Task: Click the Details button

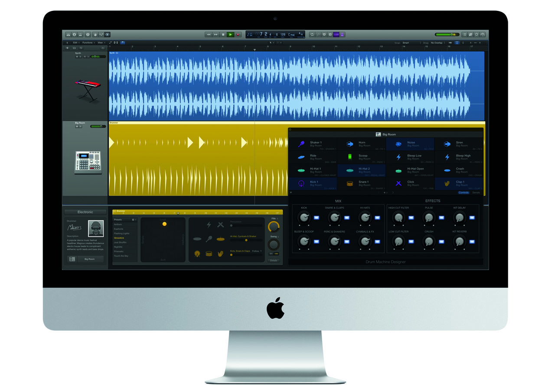Action: 274,261
